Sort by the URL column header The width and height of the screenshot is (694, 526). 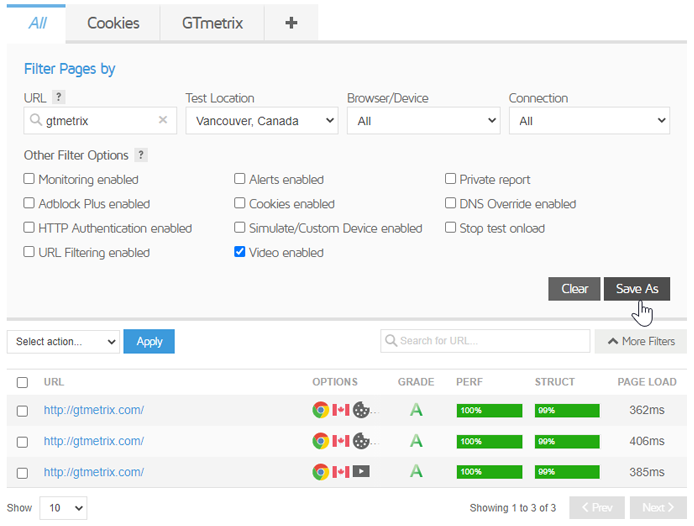point(54,382)
